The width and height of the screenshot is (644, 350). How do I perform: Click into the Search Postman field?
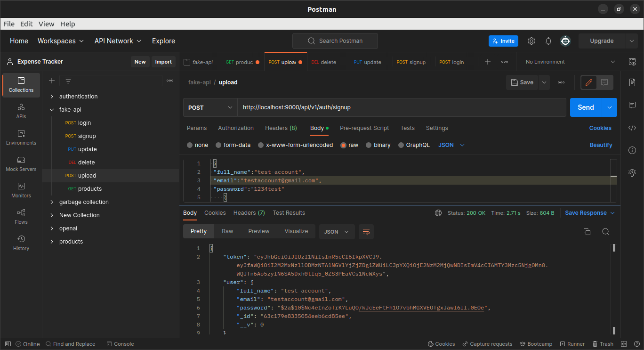pos(335,41)
